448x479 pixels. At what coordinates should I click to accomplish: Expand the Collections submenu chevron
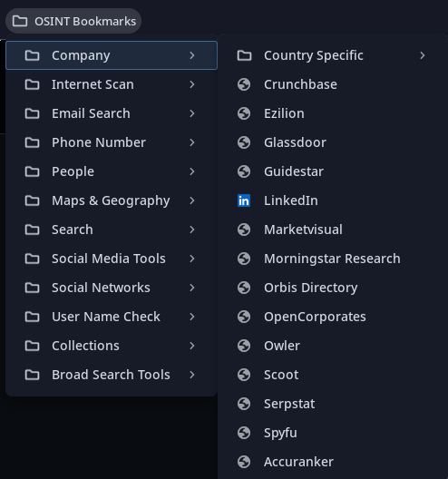pos(192,346)
